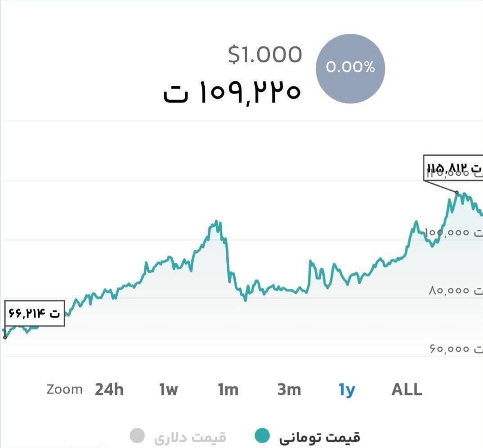View the 3m price chart
The width and height of the screenshot is (483, 448).
coord(288,390)
